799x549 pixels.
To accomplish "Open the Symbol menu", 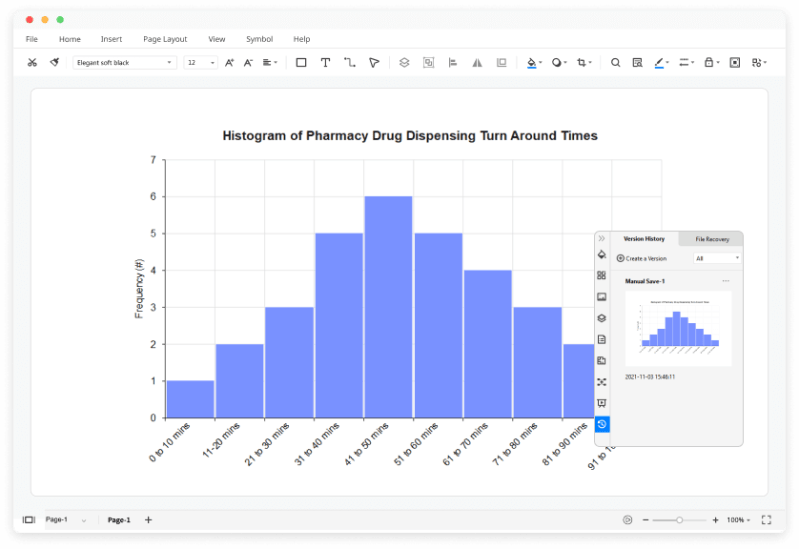I will (x=259, y=39).
